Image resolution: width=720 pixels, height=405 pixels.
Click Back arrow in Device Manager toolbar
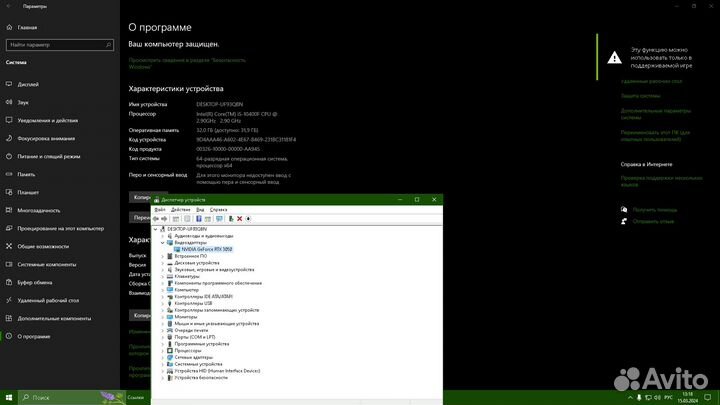point(156,219)
